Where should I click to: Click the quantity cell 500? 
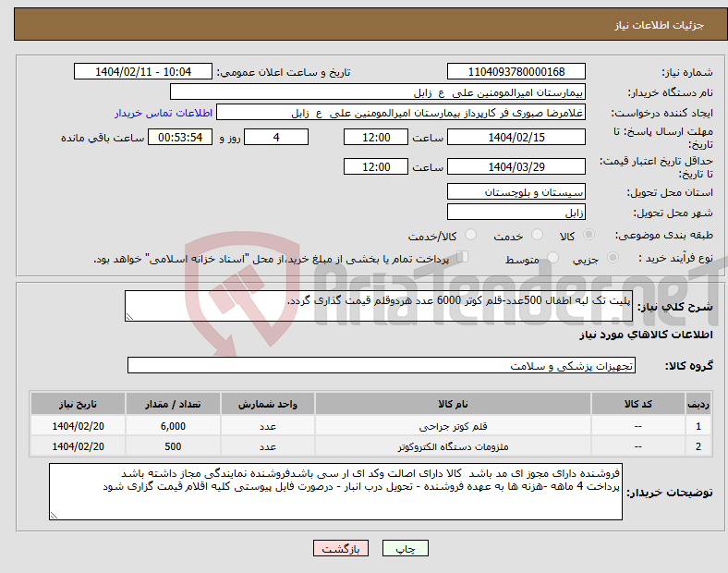(173, 446)
